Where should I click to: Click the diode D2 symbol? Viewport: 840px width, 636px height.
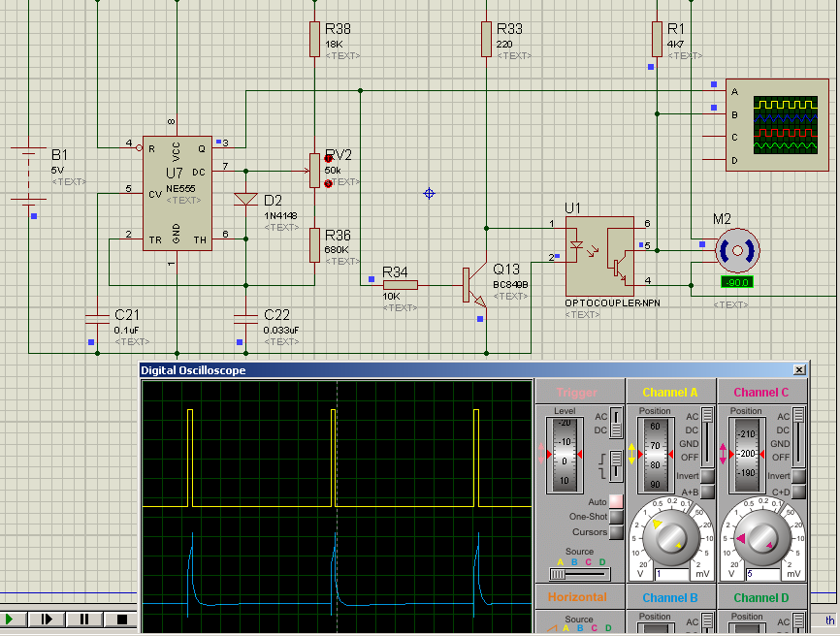click(x=245, y=200)
